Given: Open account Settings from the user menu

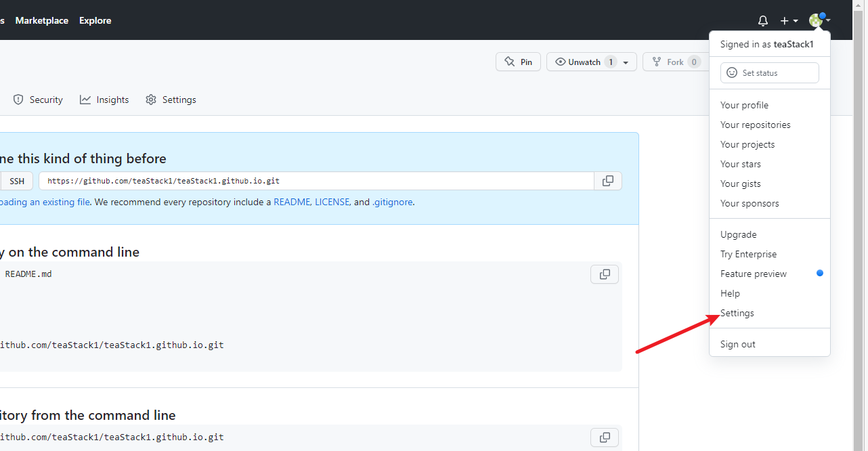Looking at the screenshot, I should (769, 313).
